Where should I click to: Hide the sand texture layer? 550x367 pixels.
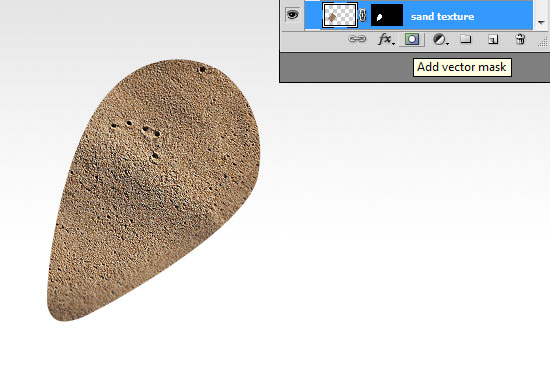pos(293,15)
